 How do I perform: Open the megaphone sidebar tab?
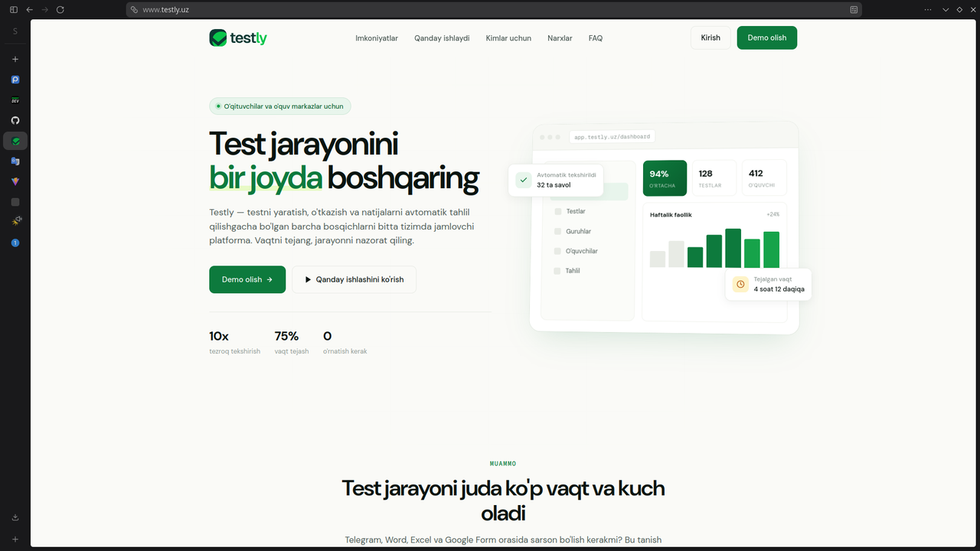[x=15, y=222]
